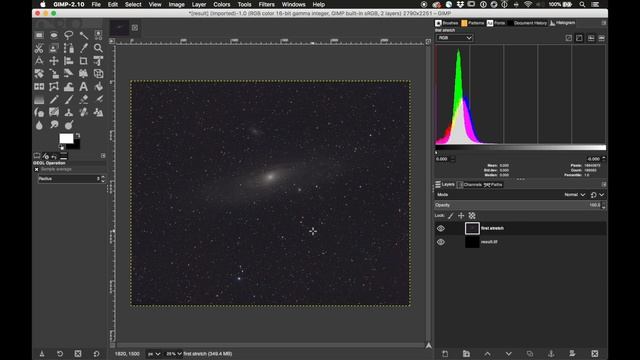Open the layer Mode Normal dropdown
640x360 pixels.
pos(575,195)
